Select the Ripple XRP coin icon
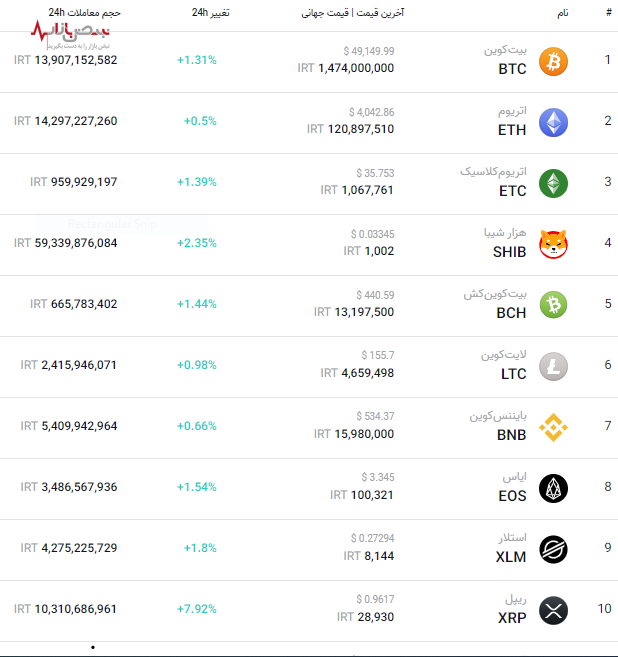618x657 pixels. click(x=553, y=610)
